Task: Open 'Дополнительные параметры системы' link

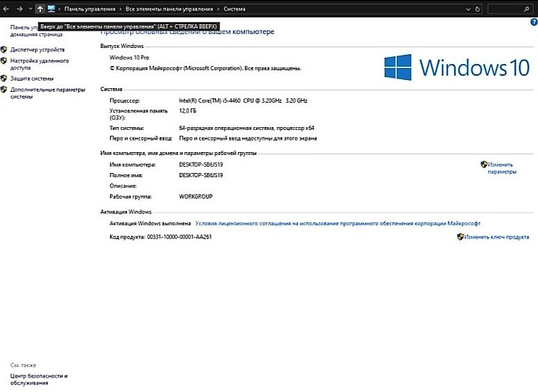Action: coord(48,93)
